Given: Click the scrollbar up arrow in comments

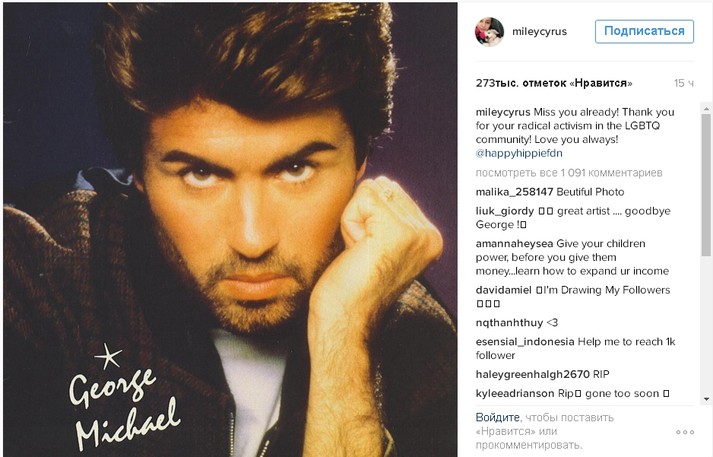Looking at the screenshot, I should point(706,109).
